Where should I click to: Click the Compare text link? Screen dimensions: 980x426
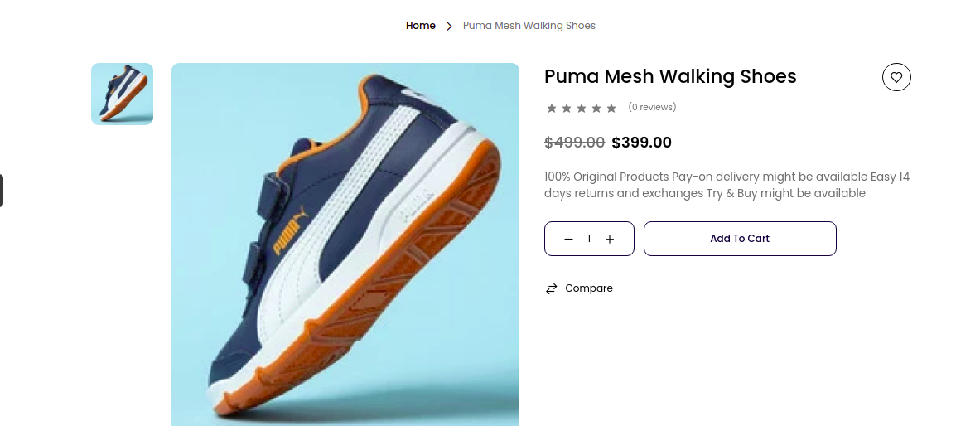click(589, 288)
